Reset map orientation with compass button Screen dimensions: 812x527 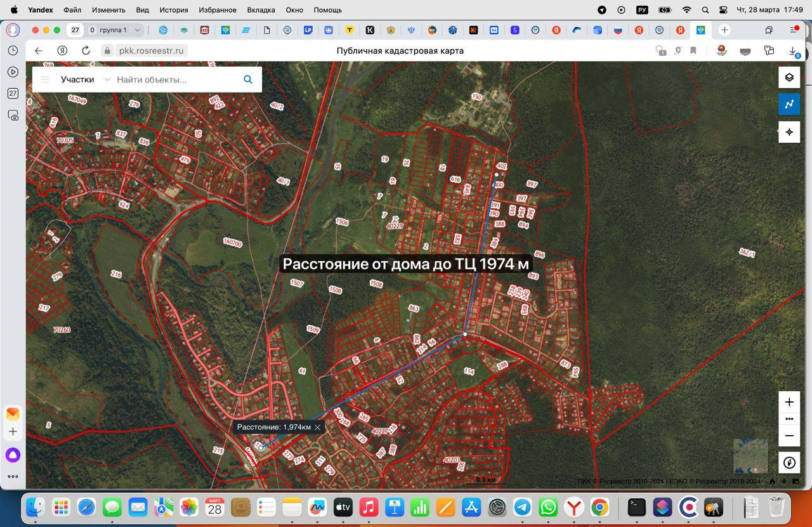pyautogui.click(x=789, y=462)
